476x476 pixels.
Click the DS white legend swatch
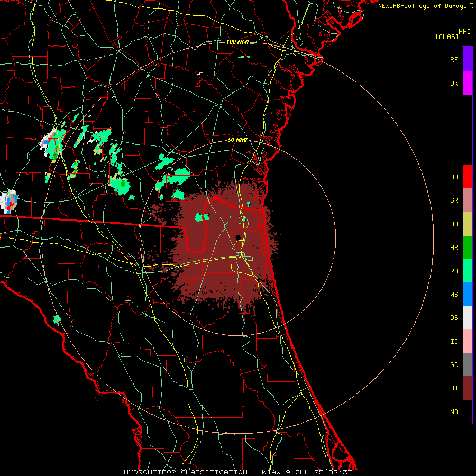pos(467,317)
